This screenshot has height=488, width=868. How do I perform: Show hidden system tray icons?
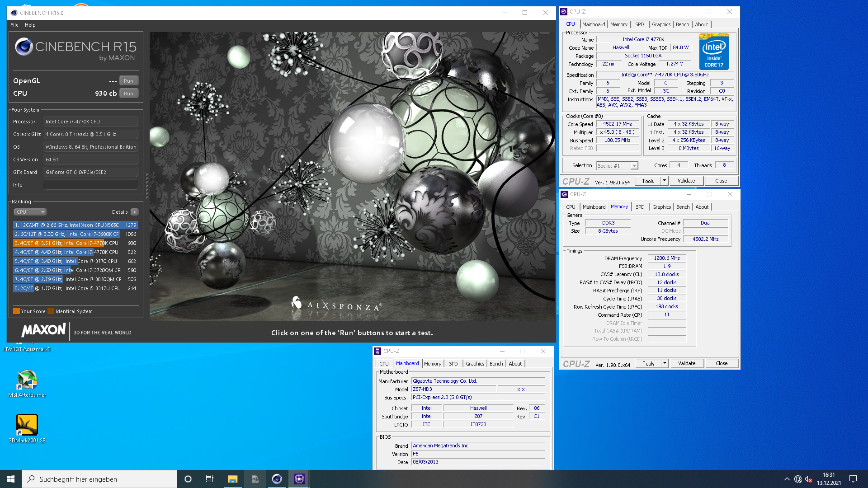click(787, 479)
